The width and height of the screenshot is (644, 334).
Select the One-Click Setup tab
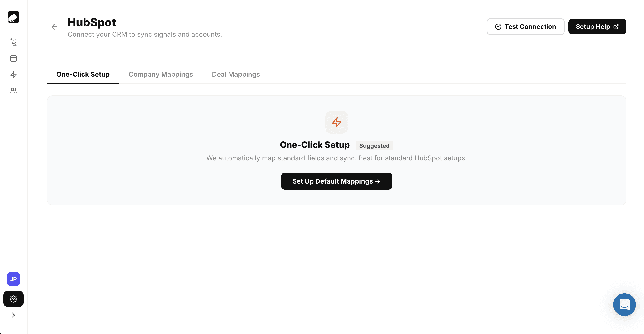pos(83,74)
